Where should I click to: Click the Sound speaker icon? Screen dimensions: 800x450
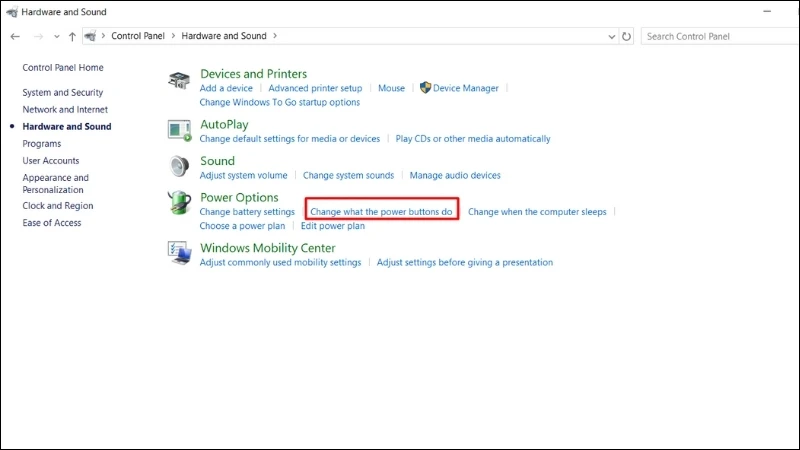click(x=179, y=166)
